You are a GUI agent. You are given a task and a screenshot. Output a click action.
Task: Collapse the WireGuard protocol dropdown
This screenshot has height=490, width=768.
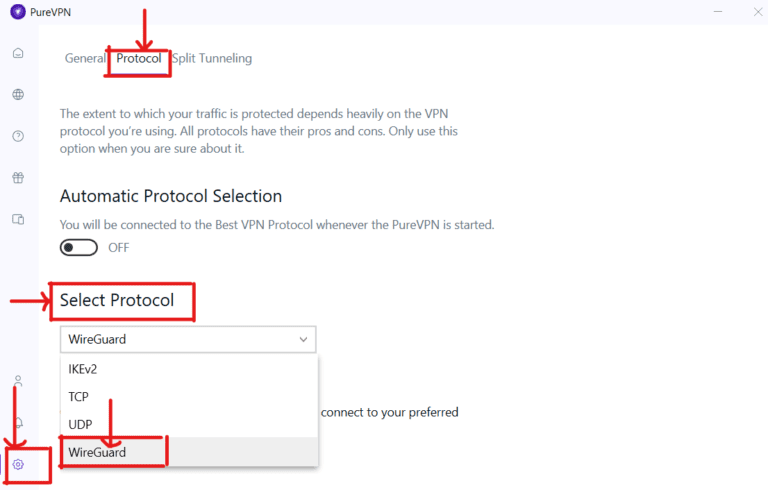point(187,339)
